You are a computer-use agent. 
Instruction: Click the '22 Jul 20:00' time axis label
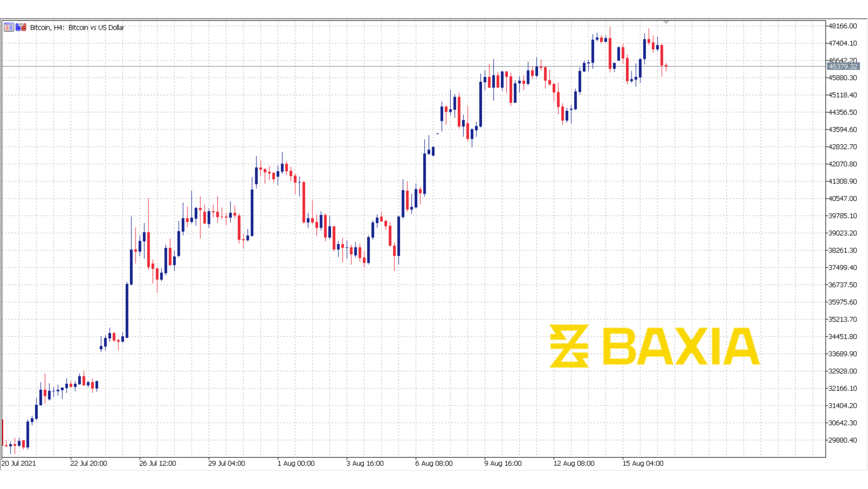tap(89, 463)
